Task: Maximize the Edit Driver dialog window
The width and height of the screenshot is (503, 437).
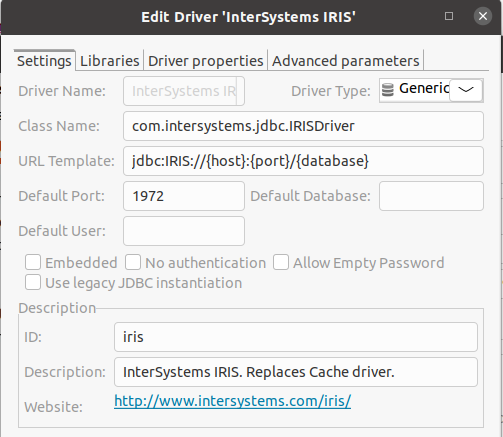Action: tap(449, 16)
